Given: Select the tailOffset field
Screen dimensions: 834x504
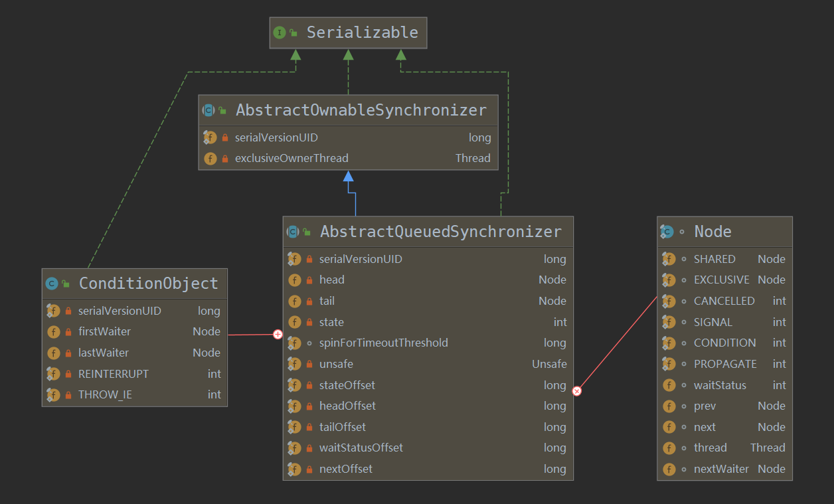Looking at the screenshot, I should 428,427.
